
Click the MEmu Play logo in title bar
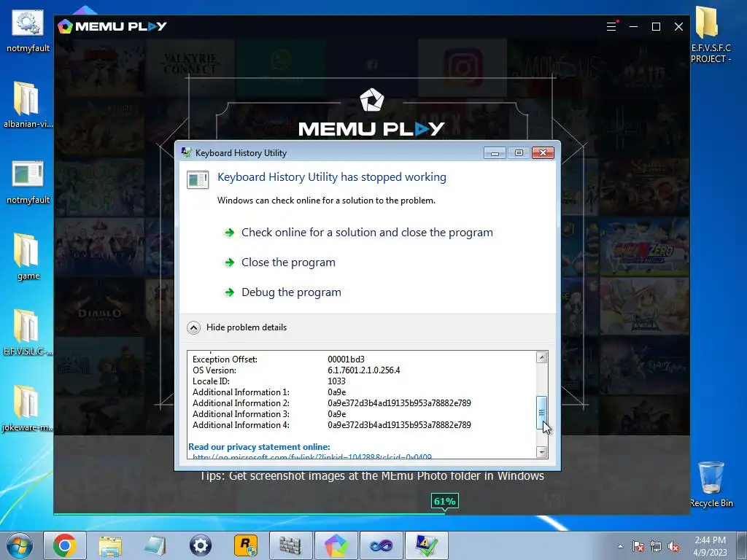tap(112, 27)
